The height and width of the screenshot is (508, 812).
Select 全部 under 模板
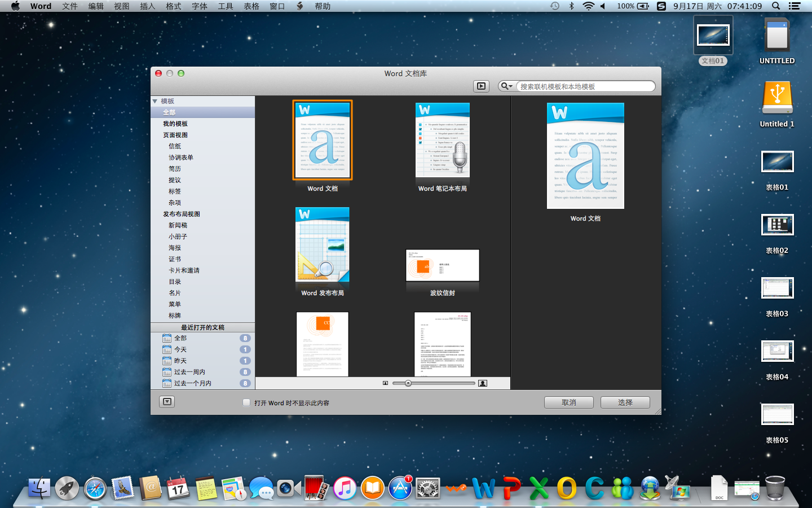pyautogui.click(x=169, y=112)
